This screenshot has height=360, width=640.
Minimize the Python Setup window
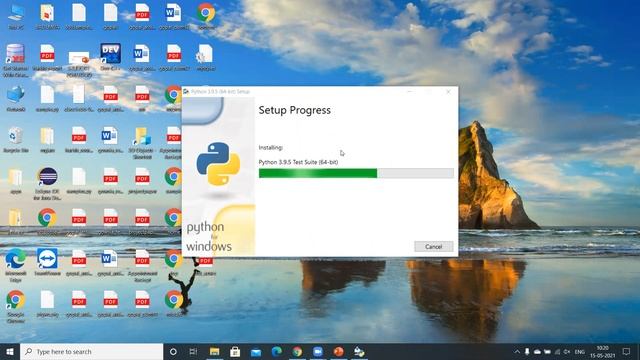[x=410, y=92]
